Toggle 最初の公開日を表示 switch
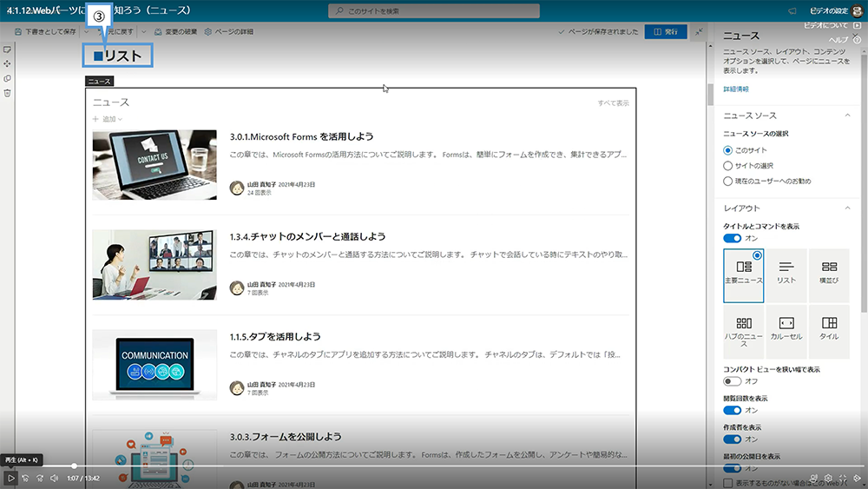Screen dimensions: 868x489 point(732,468)
